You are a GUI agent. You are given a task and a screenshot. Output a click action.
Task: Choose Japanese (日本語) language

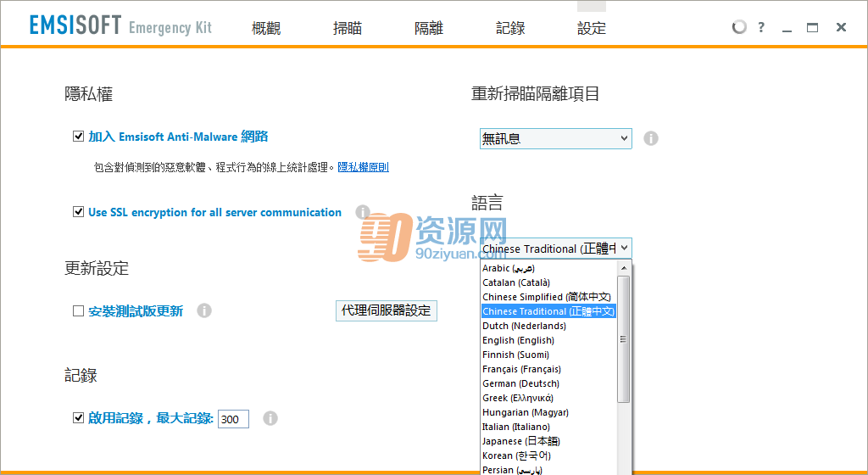[548, 441]
